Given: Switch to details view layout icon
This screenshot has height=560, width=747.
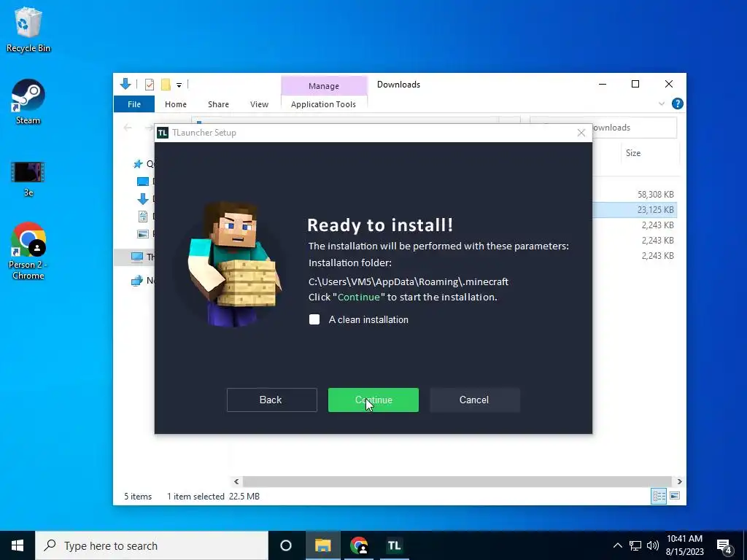Looking at the screenshot, I should tap(659, 496).
